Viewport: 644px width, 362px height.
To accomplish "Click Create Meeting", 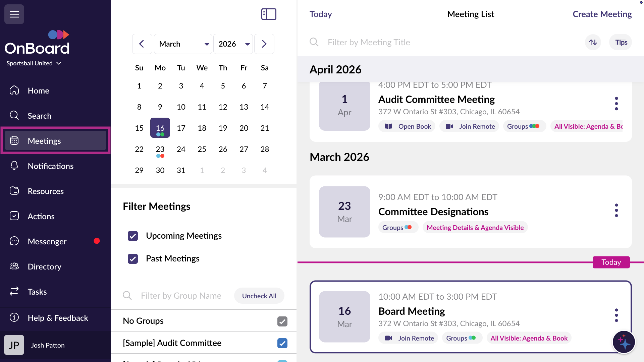I will pyautogui.click(x=602, y=14).
